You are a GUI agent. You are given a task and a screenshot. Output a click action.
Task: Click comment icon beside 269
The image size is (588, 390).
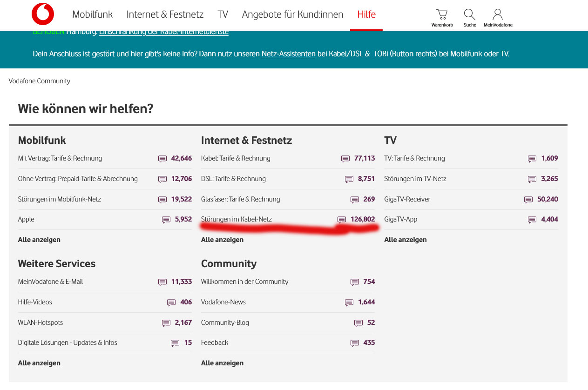[355, 200]
